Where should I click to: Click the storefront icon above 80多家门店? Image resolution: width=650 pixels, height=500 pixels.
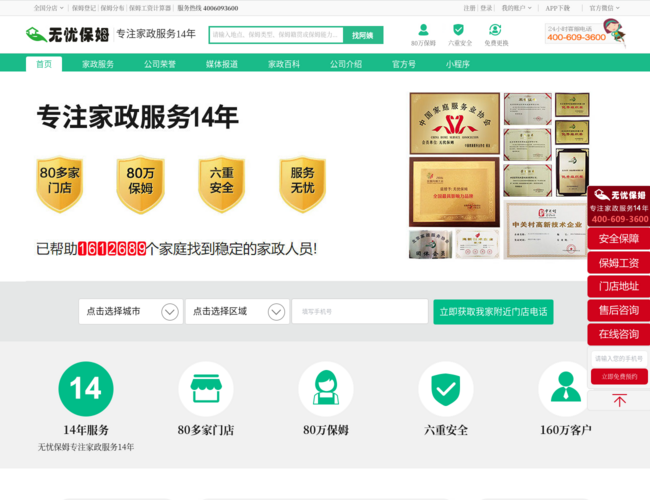coord(206,388)
